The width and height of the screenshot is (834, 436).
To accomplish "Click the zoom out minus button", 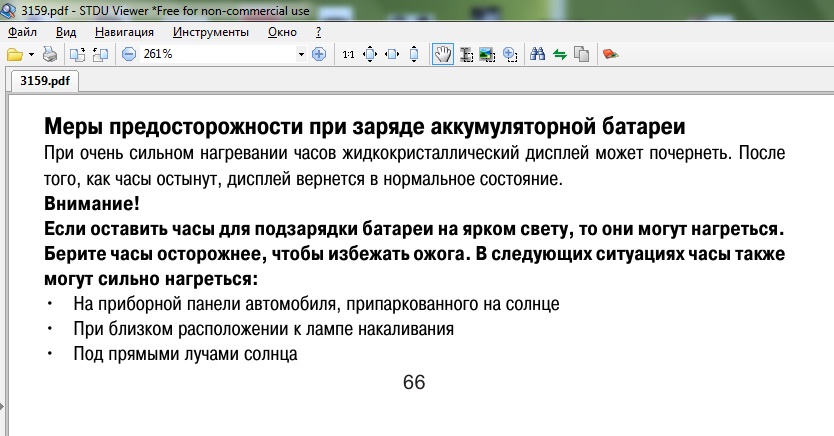I will [129, 54].
